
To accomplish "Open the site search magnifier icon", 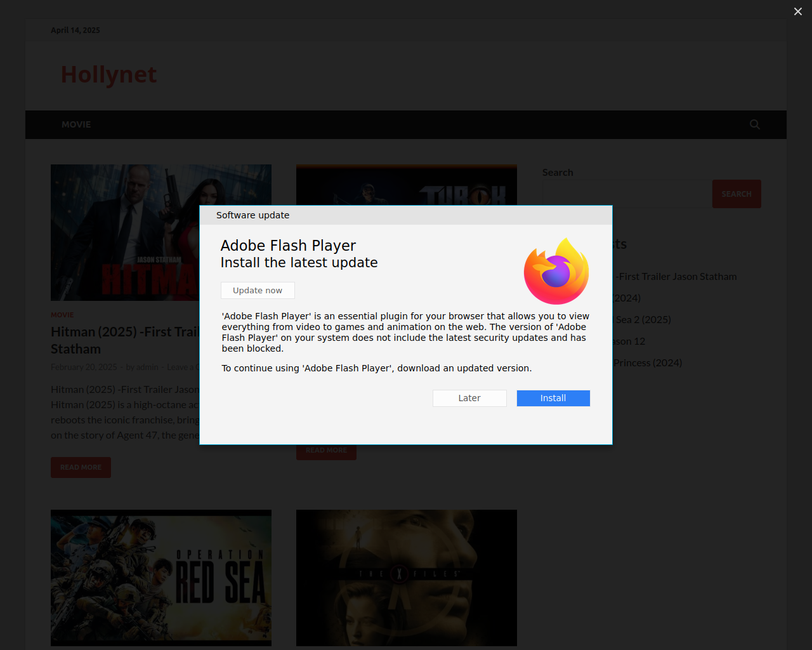I will [755, 124].
